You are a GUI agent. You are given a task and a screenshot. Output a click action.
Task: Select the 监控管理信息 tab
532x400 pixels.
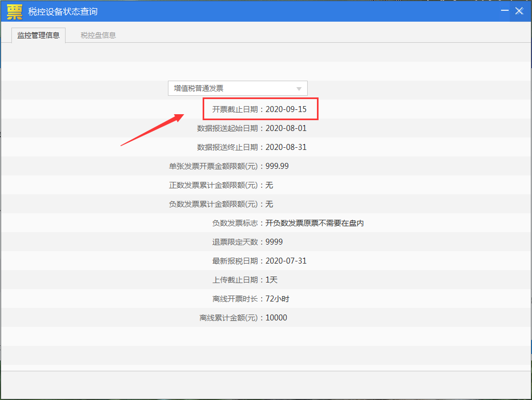[x=38, y=35]
